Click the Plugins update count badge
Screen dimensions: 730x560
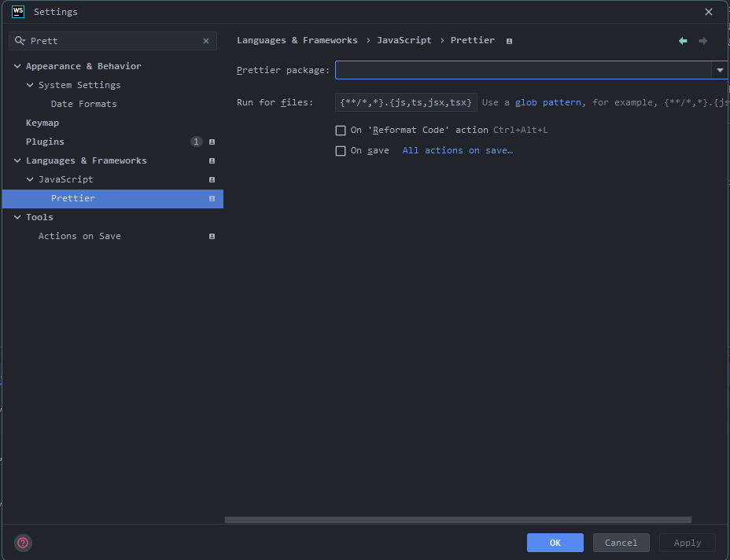[197, 142]
